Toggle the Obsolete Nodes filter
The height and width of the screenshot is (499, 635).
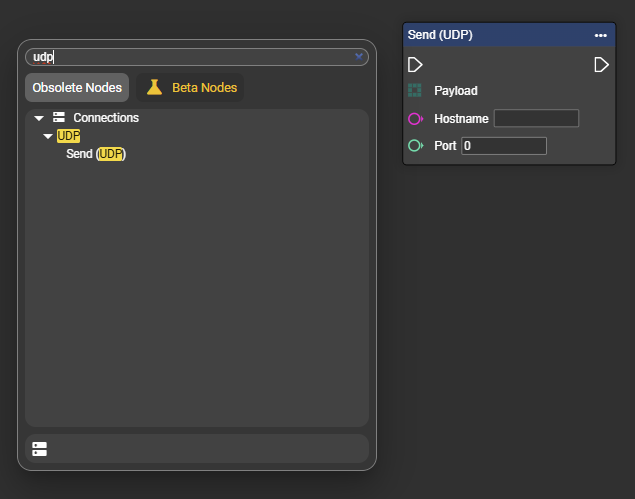click(x=77, y=88)
